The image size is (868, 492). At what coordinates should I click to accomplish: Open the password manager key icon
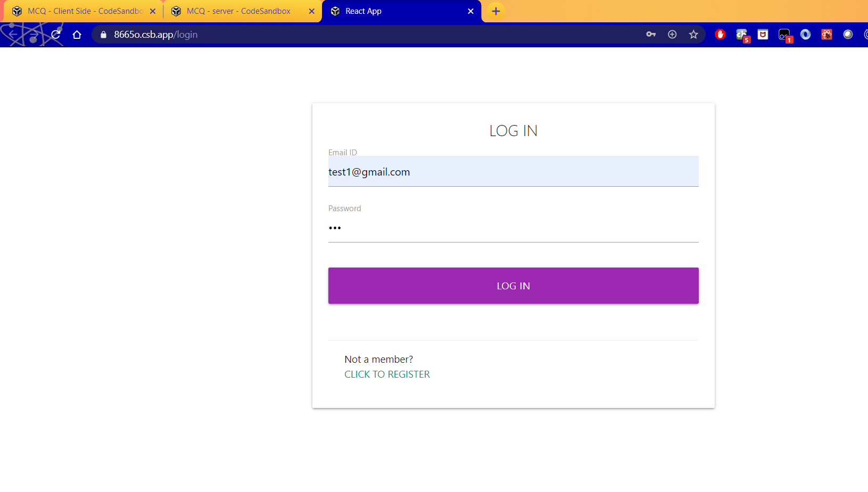650,34
